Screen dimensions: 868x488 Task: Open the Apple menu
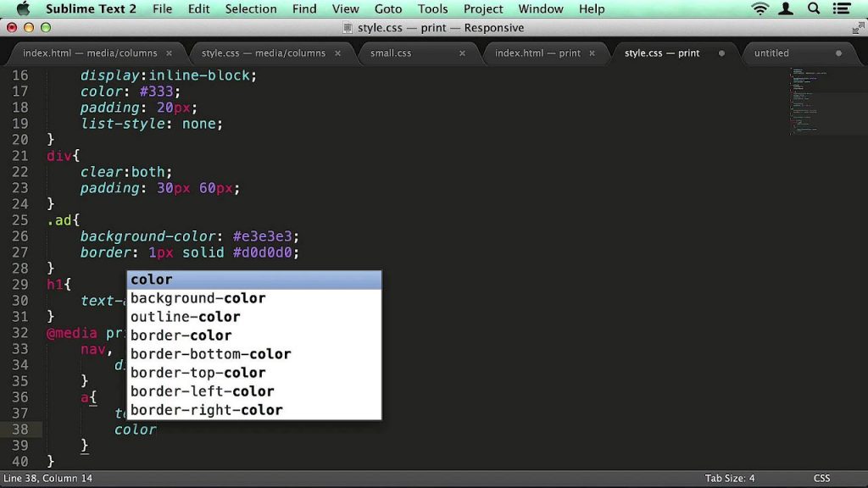(23, 9)
